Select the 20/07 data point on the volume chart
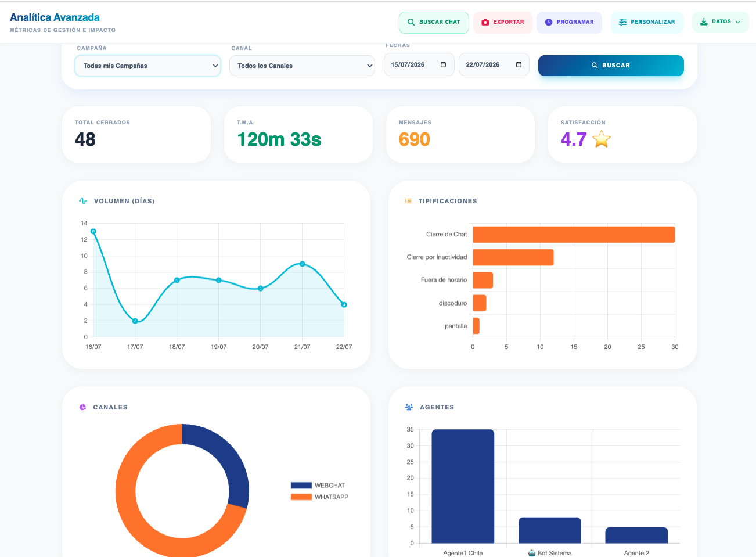The image size is (756, 557). coord(260,288)
